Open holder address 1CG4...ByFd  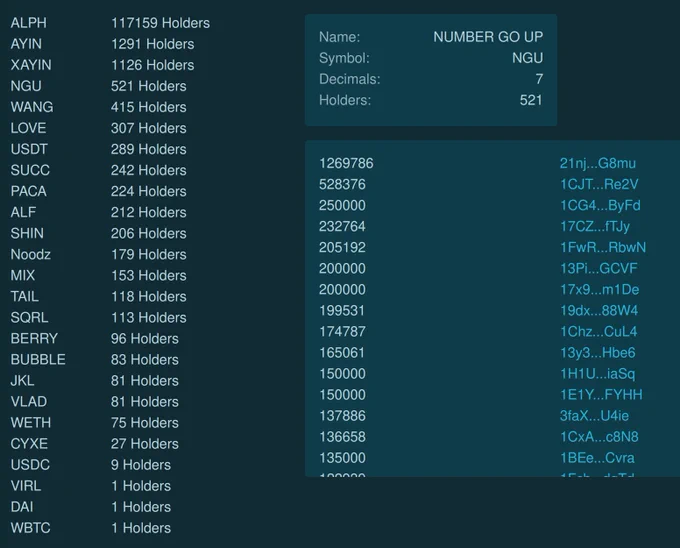coord(600,205)
